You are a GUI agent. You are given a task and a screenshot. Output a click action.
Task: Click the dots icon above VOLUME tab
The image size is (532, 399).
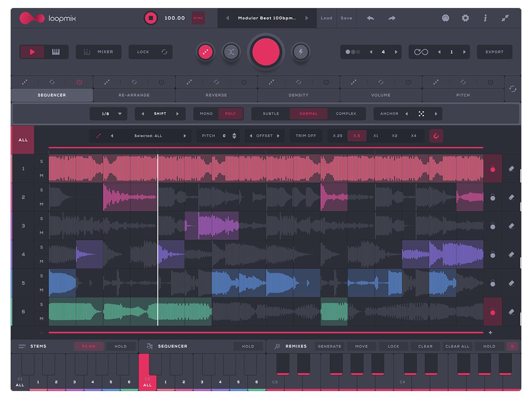(x=354, y=82)
